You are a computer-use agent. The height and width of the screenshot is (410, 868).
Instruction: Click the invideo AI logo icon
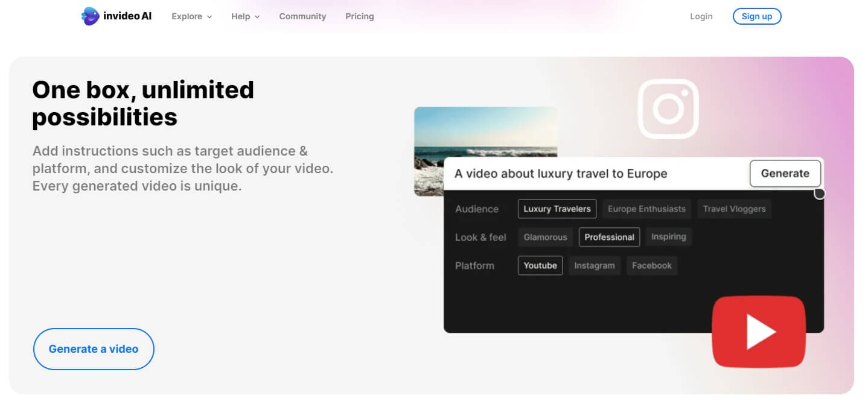(90, 16)
